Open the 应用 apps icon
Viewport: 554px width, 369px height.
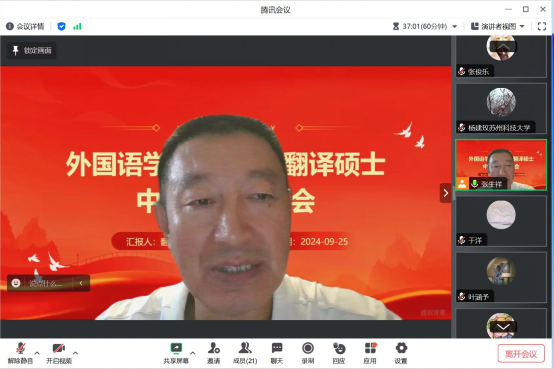point(370,353)
